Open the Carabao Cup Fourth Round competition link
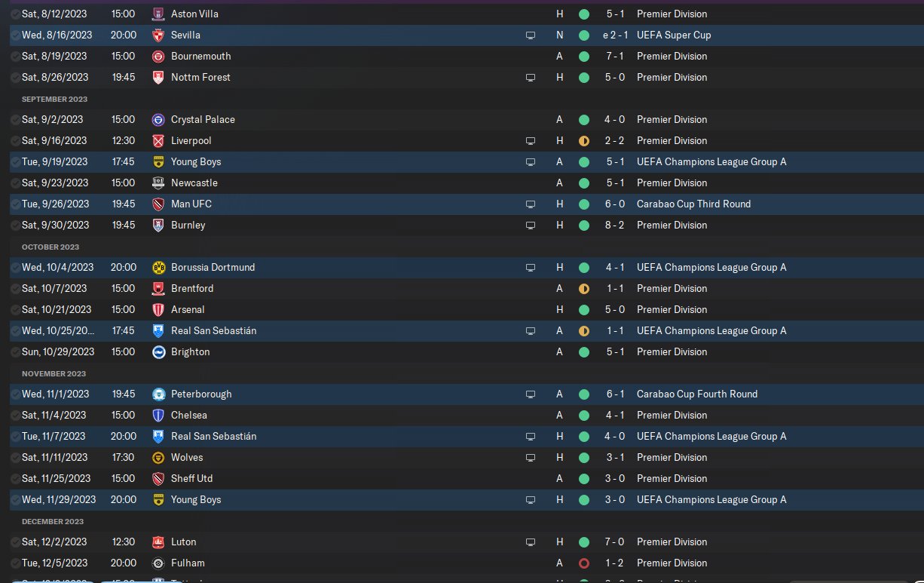Viewport: 924px width, 583px height. (697, 394)
